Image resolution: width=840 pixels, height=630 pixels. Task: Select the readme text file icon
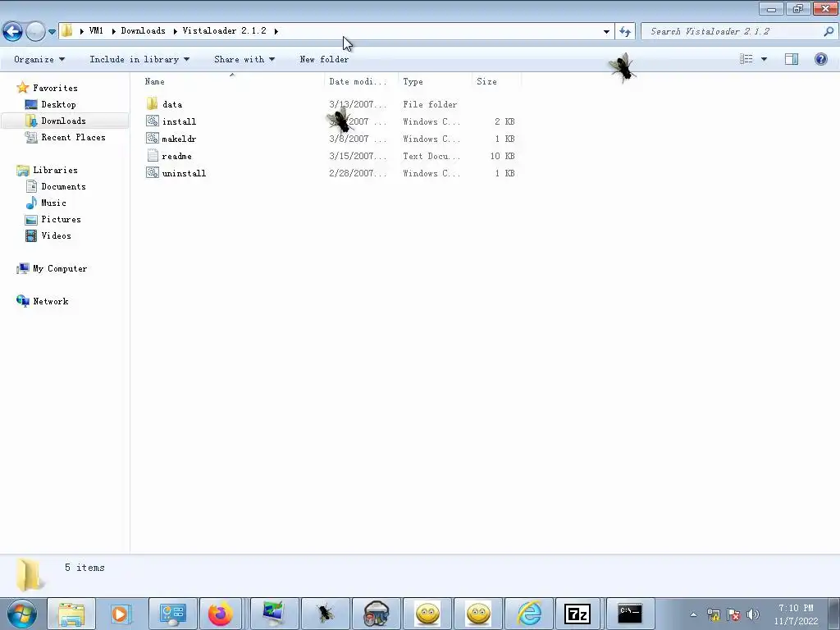click(x=152, y=155)
